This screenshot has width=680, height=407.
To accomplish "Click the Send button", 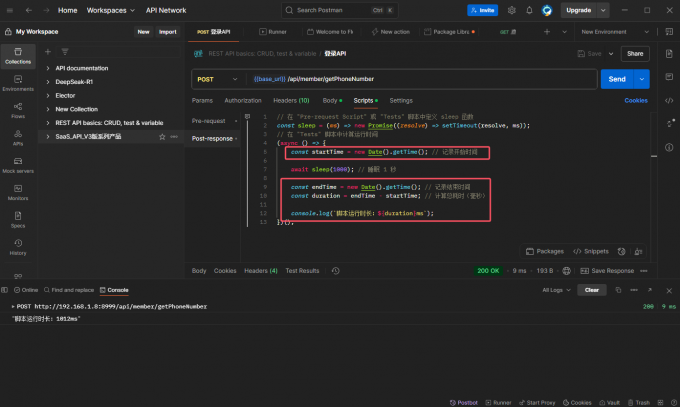I will 617,79.
